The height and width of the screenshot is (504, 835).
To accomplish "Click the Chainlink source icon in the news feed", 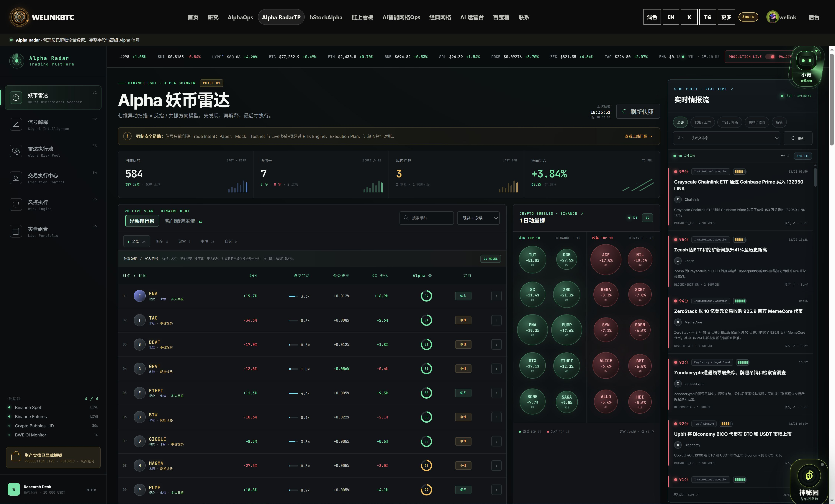I will coord(678,200).
